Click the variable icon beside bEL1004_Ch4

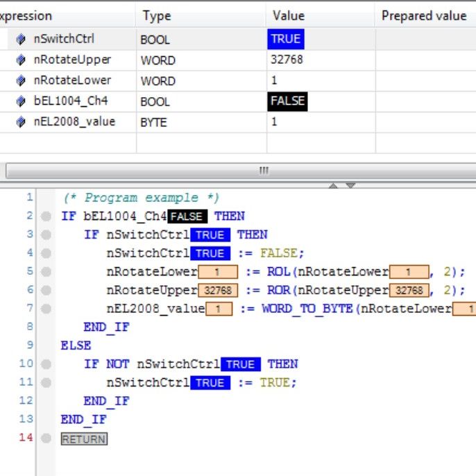click(x=21, y=101)
